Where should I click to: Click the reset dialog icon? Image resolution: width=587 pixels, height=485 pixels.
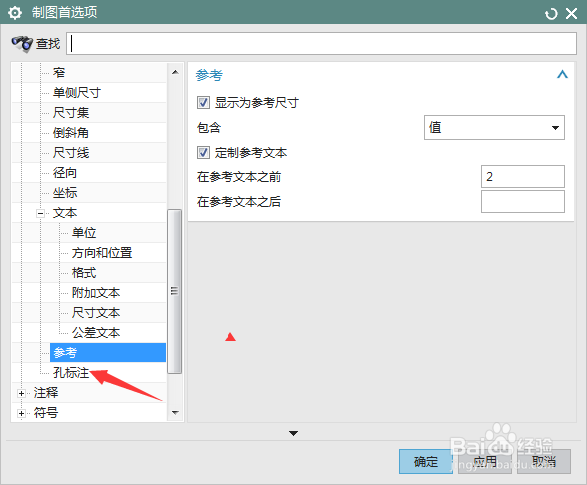pyautogui.click(x=551, y=14)
